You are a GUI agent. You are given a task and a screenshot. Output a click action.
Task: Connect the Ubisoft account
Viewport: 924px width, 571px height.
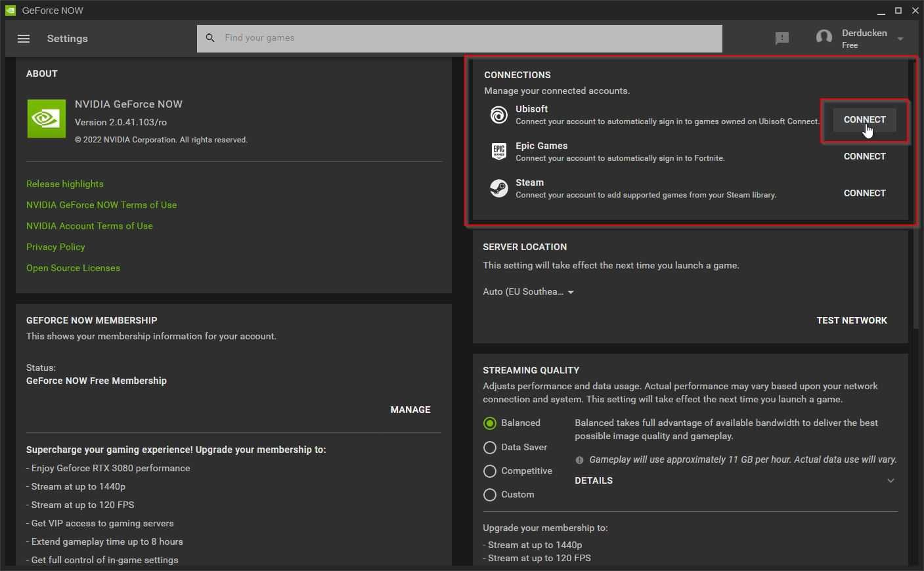coord(864,120)
